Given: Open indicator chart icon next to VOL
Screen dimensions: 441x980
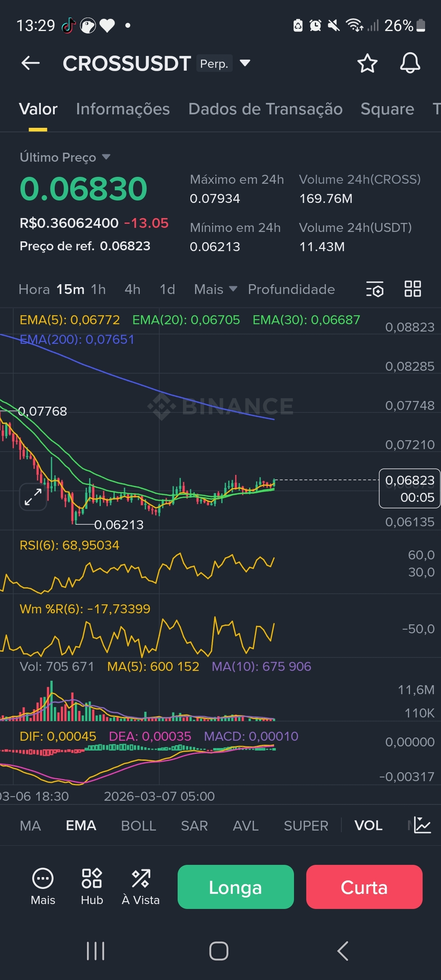Looking at the screenshot, I should (x=422, y=825).
